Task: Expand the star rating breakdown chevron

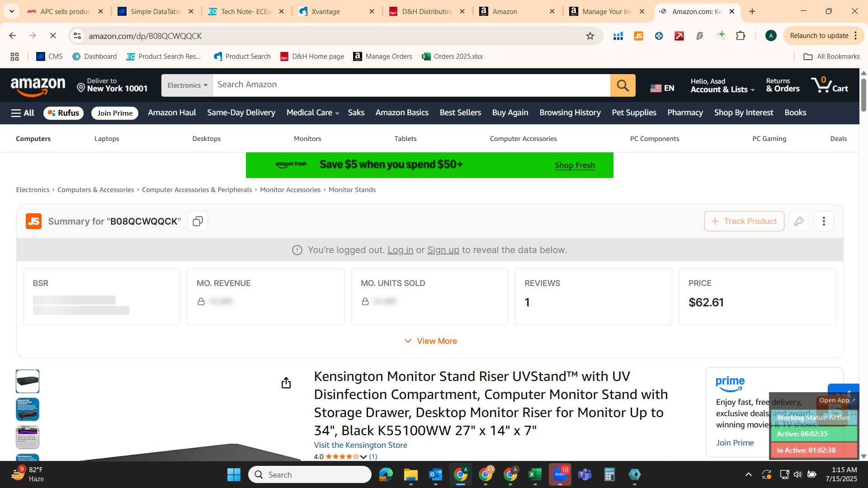Action: (x=363, y=457)
